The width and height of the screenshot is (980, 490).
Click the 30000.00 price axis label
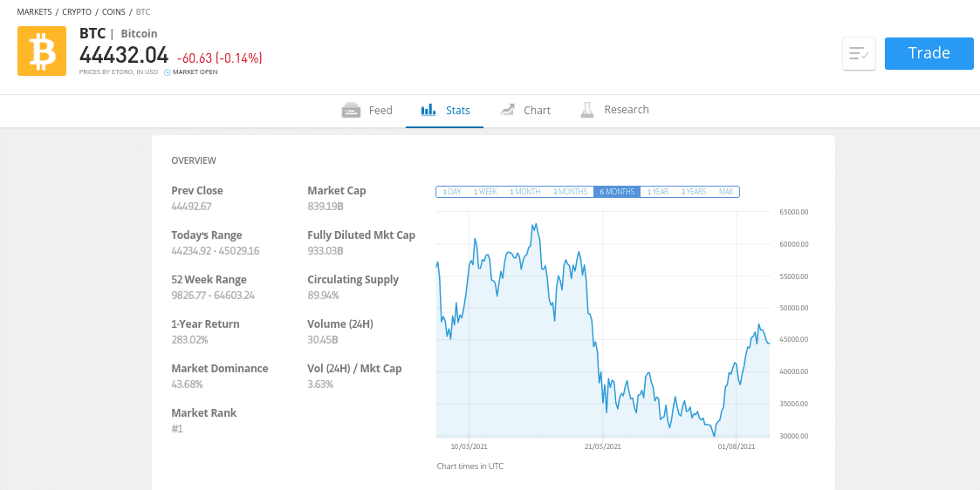794,436
